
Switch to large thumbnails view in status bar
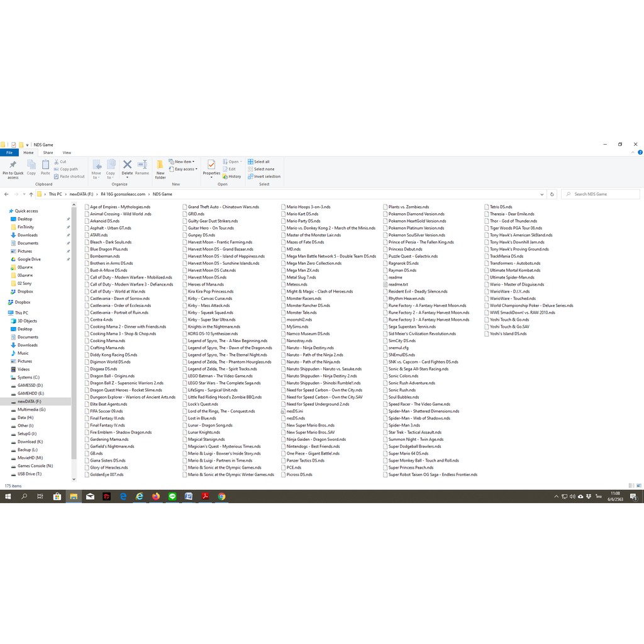(638, 486)
